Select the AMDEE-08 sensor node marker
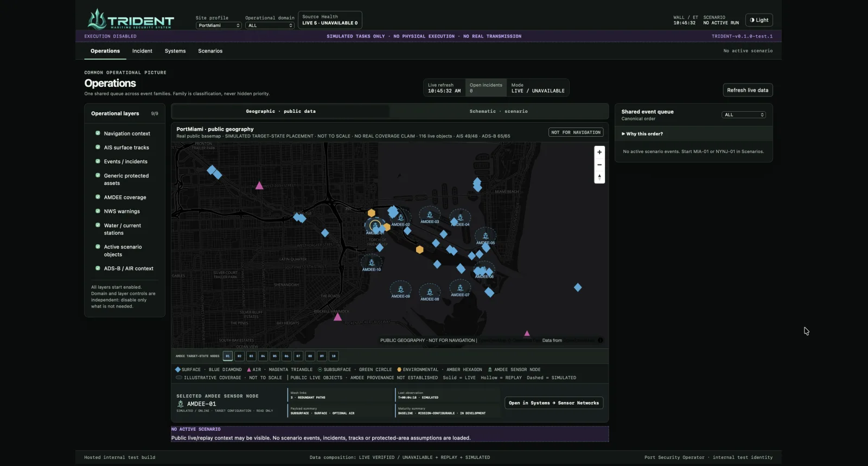This screenshot has height=466, width=868. tap(430, 292)
